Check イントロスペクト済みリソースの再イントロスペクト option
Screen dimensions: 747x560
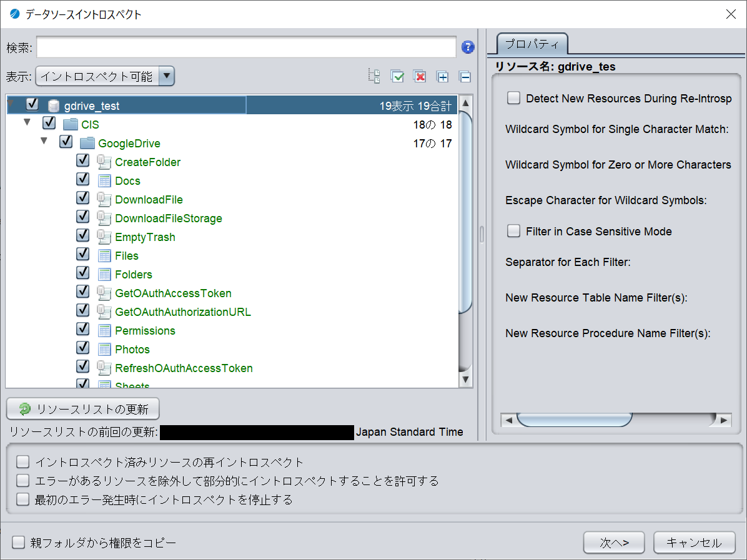coord(23,462)
